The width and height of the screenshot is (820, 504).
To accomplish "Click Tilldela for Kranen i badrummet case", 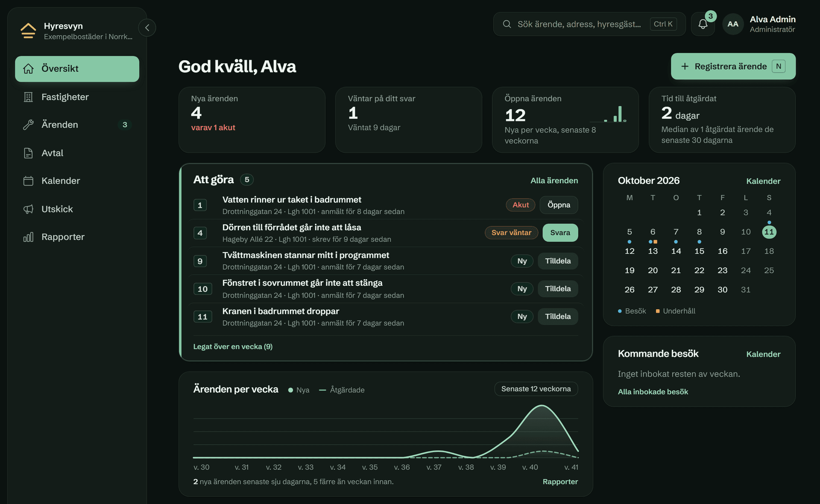I will [558, 316].
